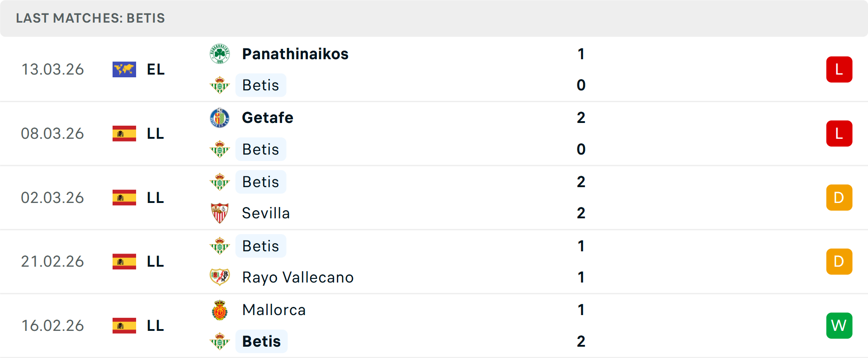Viewport: 868px width, 358px height.
Task: Click the Rayo Vallecano crest icon
Action: point(220,277)
